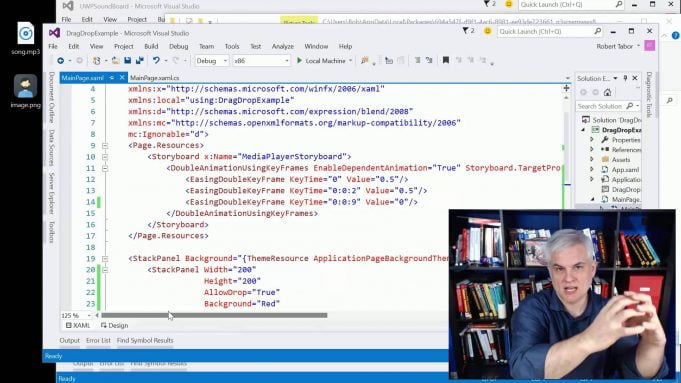Screen dimensions: 681x383
Task: Switch to the MainPage.xaml.cs tab
Action: click(155, 78)
